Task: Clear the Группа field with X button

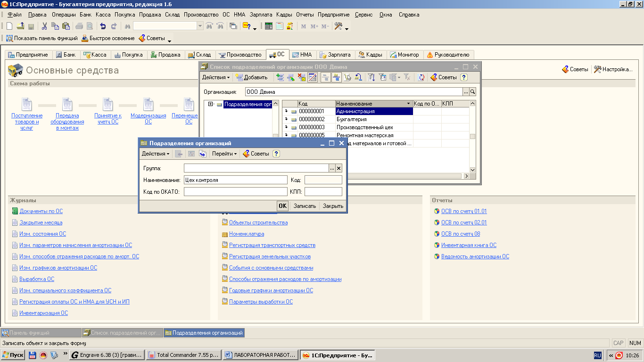Action: (339, 168)
